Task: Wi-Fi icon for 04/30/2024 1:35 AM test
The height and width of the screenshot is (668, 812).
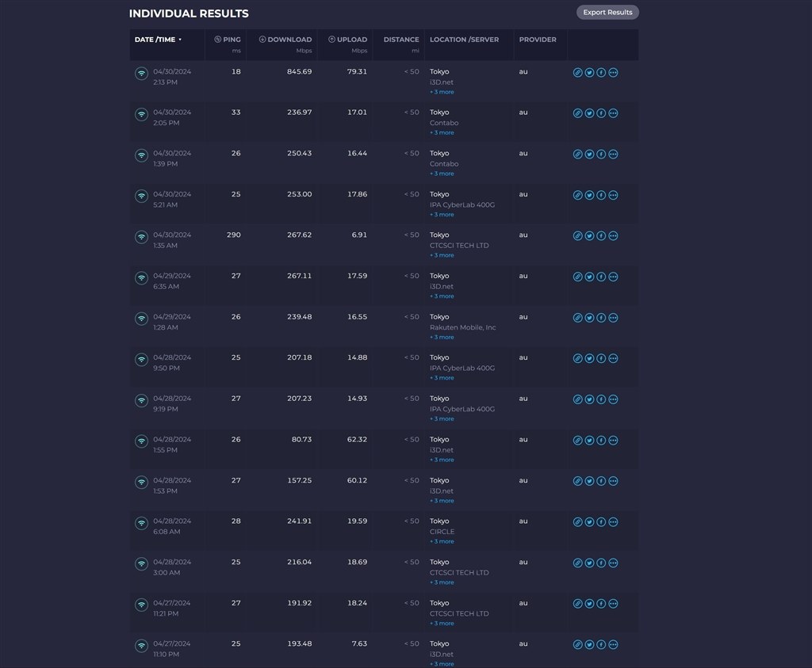Action: pos(141,237)
